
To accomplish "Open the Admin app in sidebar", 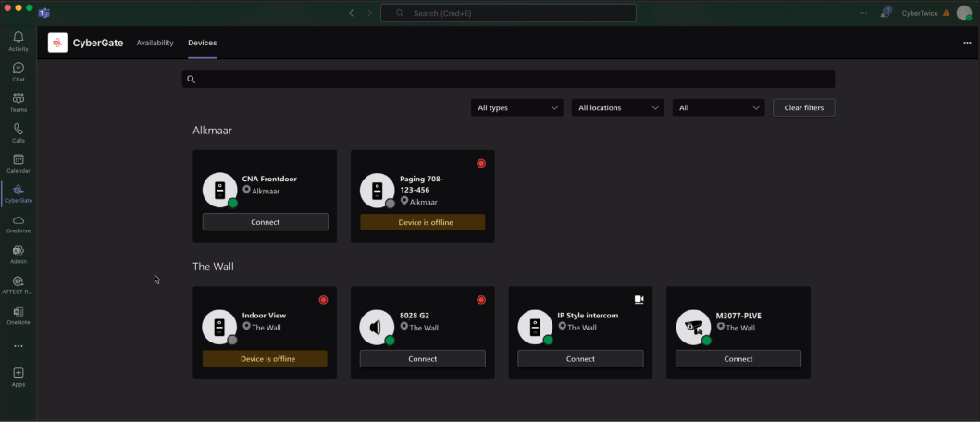I will [x=19, y=255].
